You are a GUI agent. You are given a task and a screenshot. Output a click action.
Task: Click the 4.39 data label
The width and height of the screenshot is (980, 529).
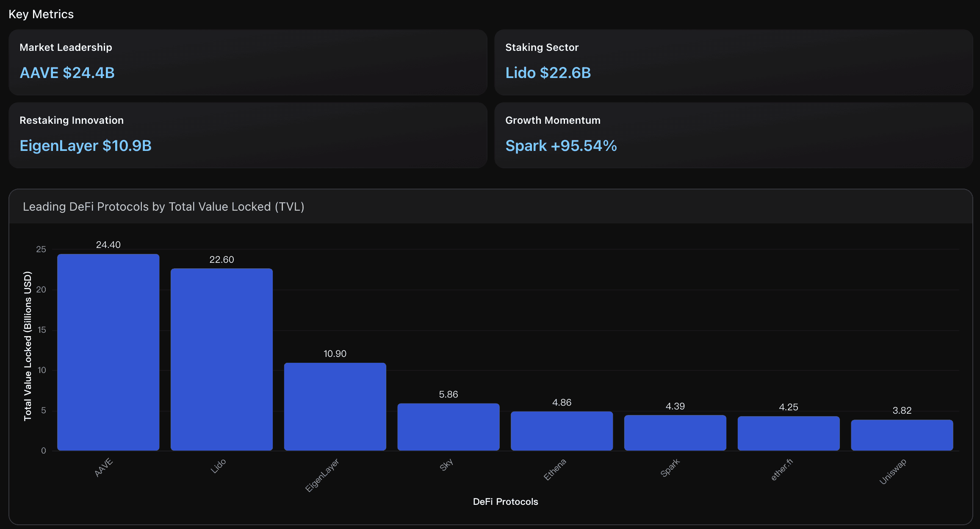675,406
